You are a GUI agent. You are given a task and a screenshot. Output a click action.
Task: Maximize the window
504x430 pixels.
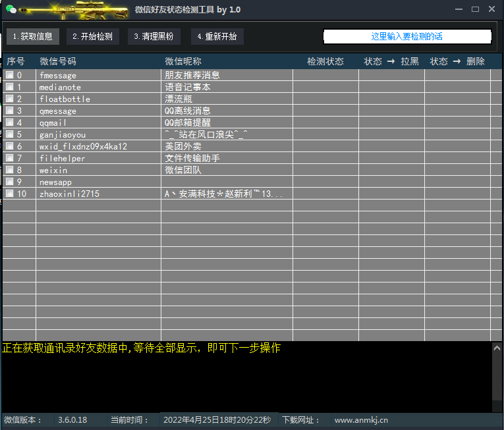pyautogui.click(x=476, y=9)
